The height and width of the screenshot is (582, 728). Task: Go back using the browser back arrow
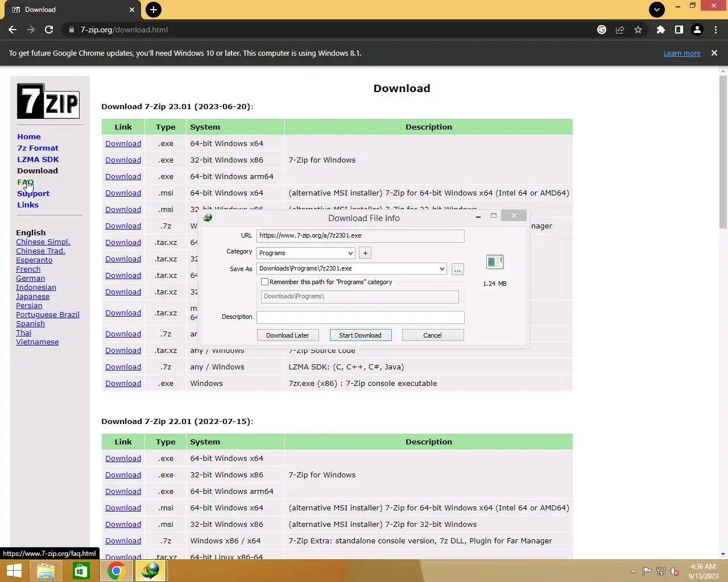pos(13,30)
